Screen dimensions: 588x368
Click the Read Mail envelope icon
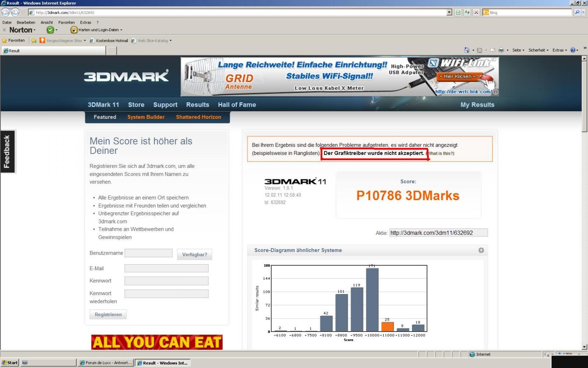click(492, 50)
